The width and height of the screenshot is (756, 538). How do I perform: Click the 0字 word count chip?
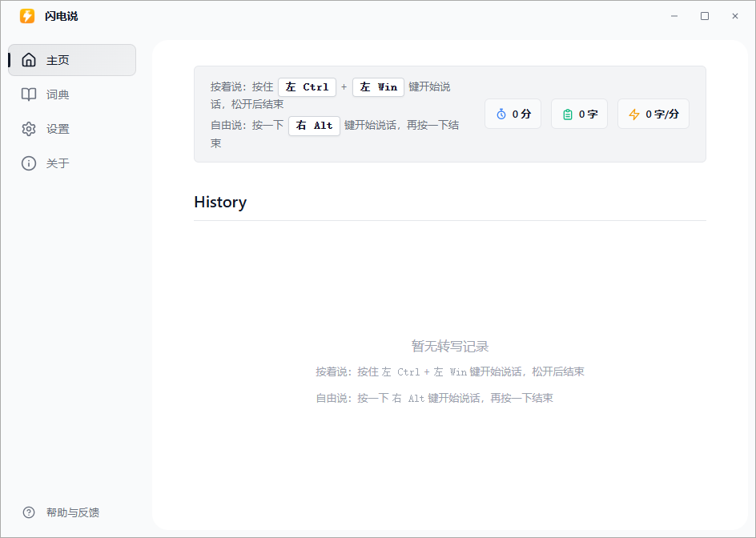(x=579, y=114)
